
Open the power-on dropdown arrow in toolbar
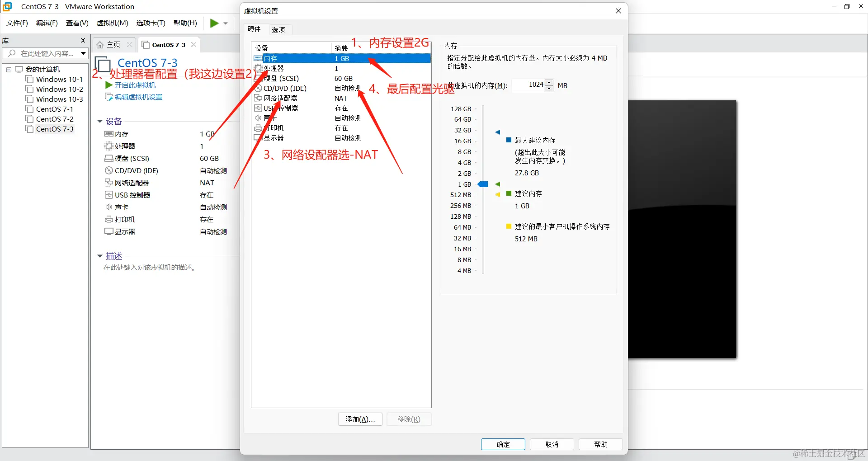coord(226,24)
